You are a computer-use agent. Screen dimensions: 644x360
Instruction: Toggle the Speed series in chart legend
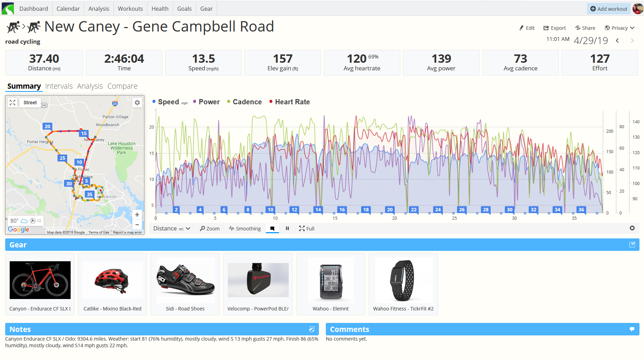(168, 102)
